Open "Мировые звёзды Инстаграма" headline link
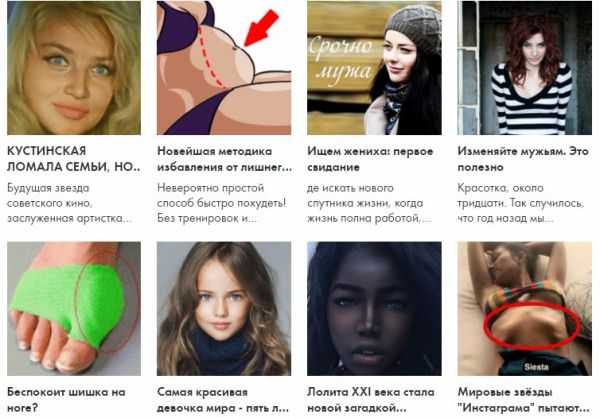Screen dimensions: 600x418 pyautogui.click(x=523, y=400)
